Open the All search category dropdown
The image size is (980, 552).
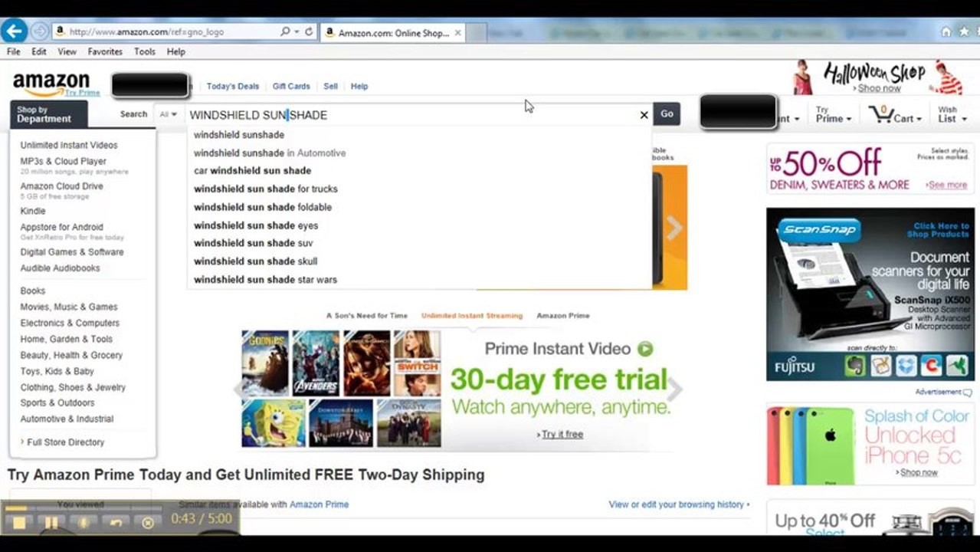pos(168,115)
